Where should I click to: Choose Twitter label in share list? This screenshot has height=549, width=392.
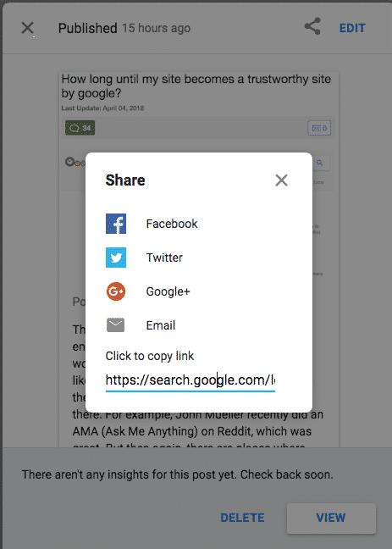[164, 258]
